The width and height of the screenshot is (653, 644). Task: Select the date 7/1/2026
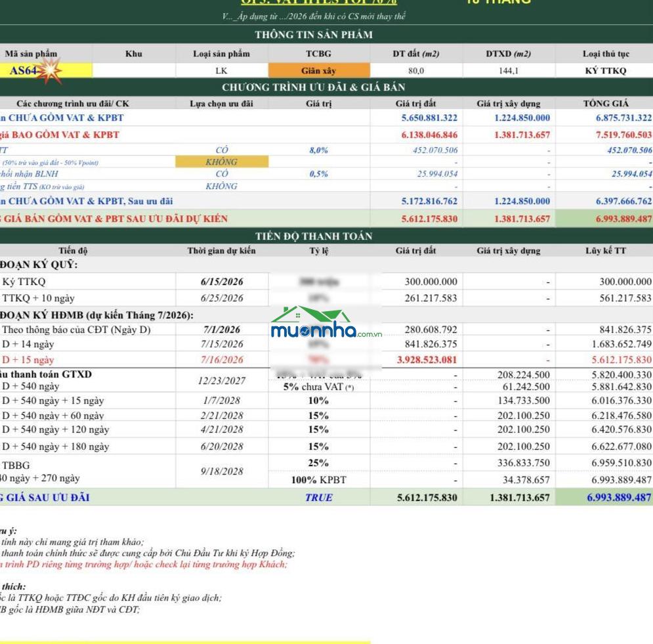[x=222, y=330]
